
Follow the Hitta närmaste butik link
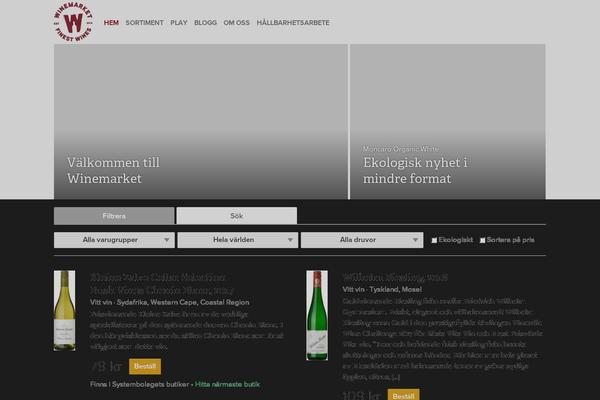(227, 384)
